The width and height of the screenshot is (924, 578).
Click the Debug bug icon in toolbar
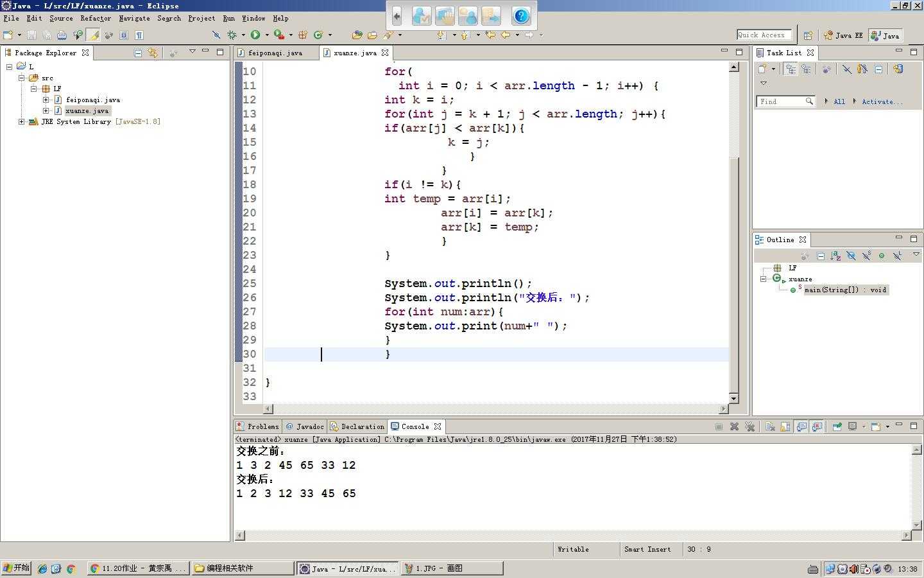[232, 35]
